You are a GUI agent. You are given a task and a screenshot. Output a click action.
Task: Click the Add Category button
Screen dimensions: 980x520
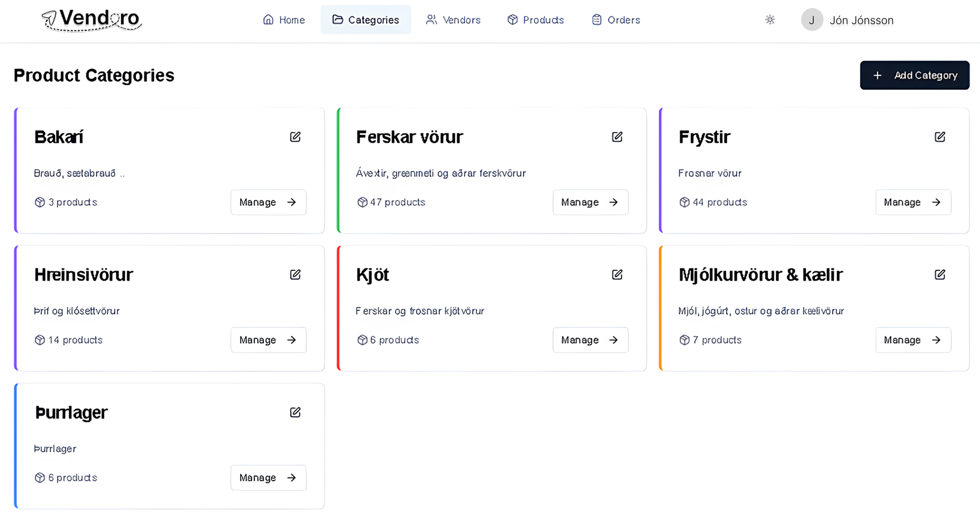tap(914, 75)
